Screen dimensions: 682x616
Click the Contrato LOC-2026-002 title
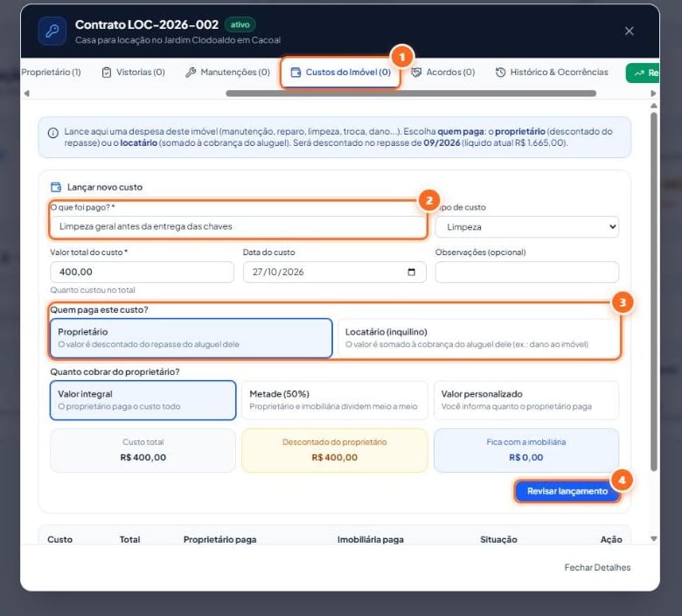(x=147, y=24)
